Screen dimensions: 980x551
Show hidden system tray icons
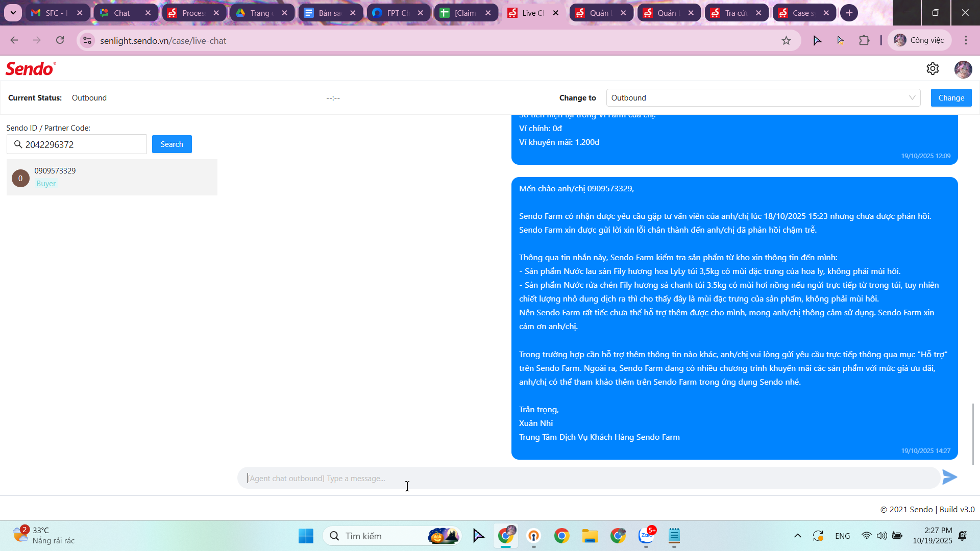(x=797, y=536)
